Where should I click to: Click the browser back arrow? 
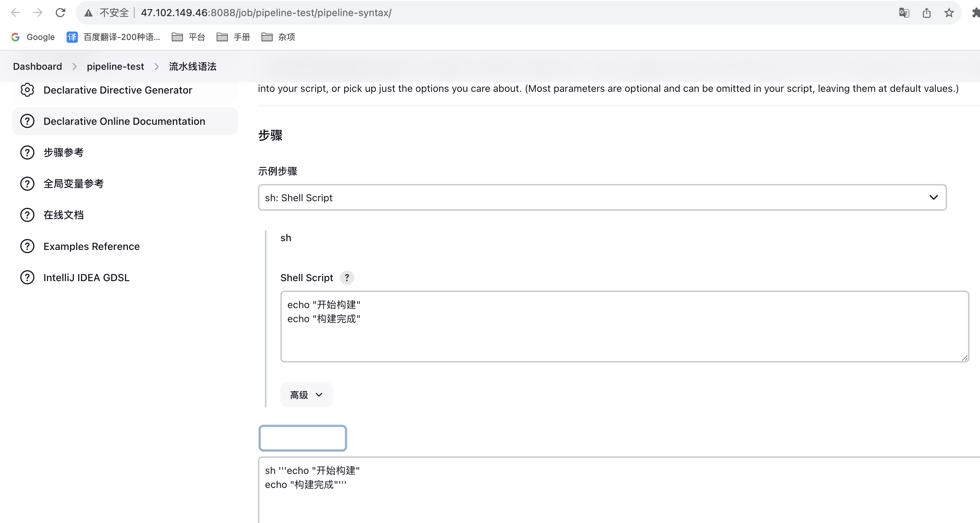[x=15, y=13]
